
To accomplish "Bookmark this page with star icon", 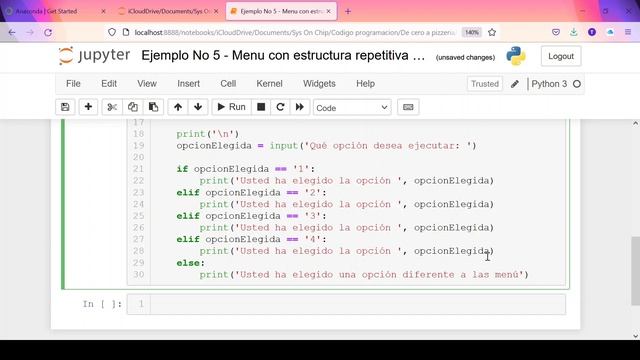I will (492, 32).
